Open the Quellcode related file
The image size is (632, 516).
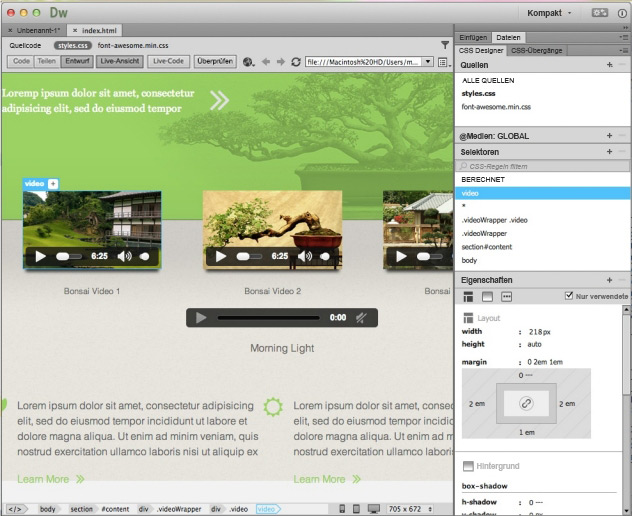point(25,46)
